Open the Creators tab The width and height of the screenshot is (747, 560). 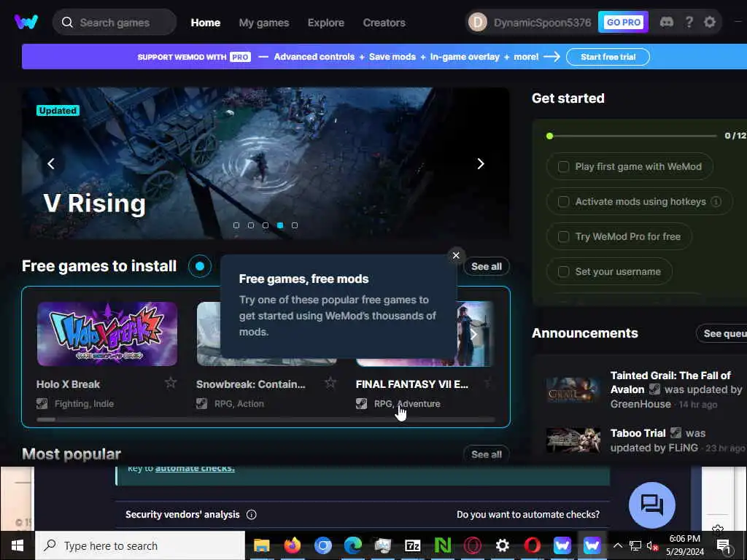(x=384, y=23)
